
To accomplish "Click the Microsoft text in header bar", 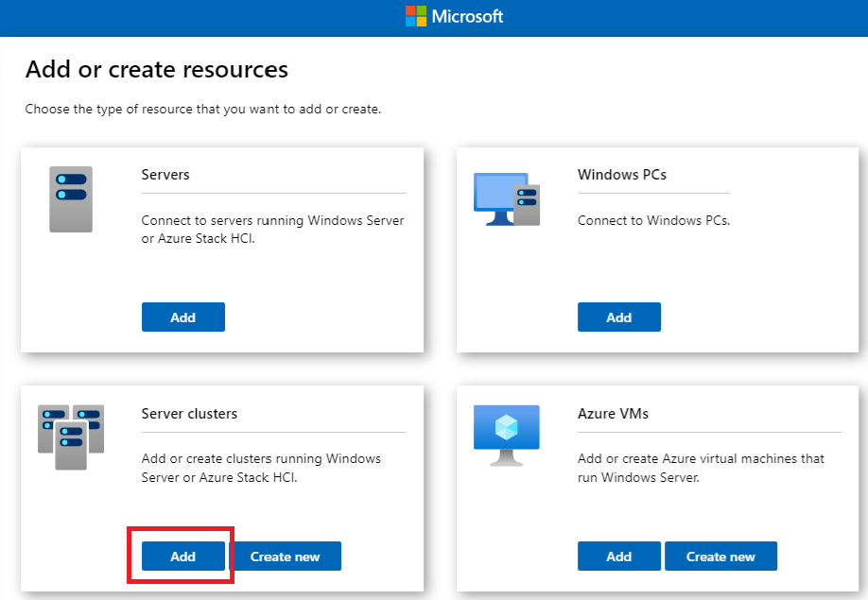I will click(x=467, y=17).
